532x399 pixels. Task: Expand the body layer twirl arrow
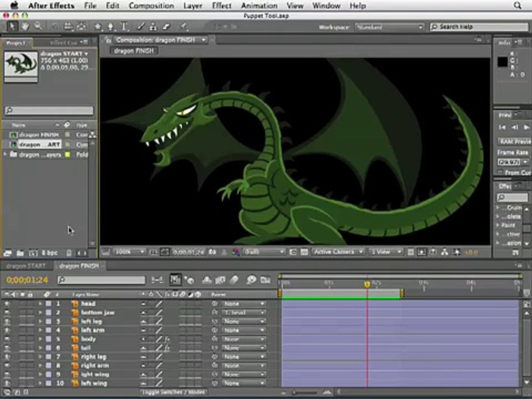pos(40,339)
